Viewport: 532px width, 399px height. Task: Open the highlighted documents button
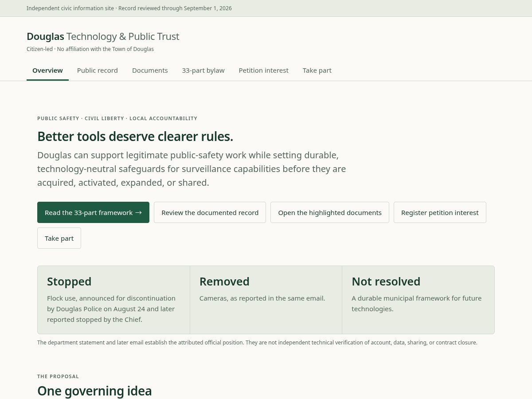pos(330,212)
